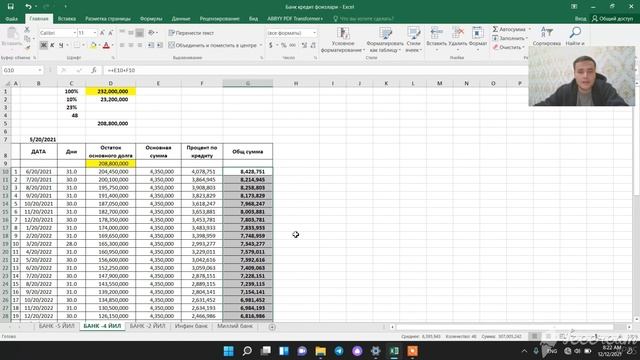Click the Share (Общий доступ) button
This screenshot has height=360, width=640.
point(612,19)
